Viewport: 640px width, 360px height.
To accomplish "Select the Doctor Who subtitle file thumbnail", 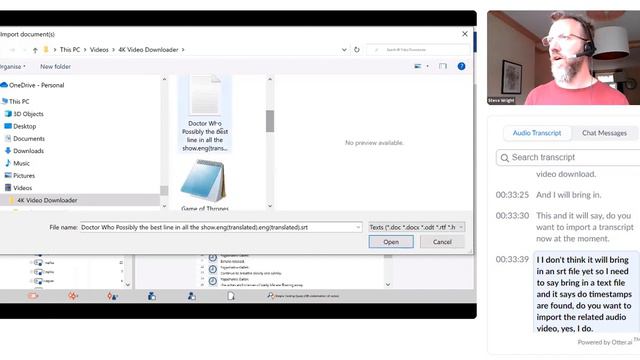I will click(x=205, y=113).
